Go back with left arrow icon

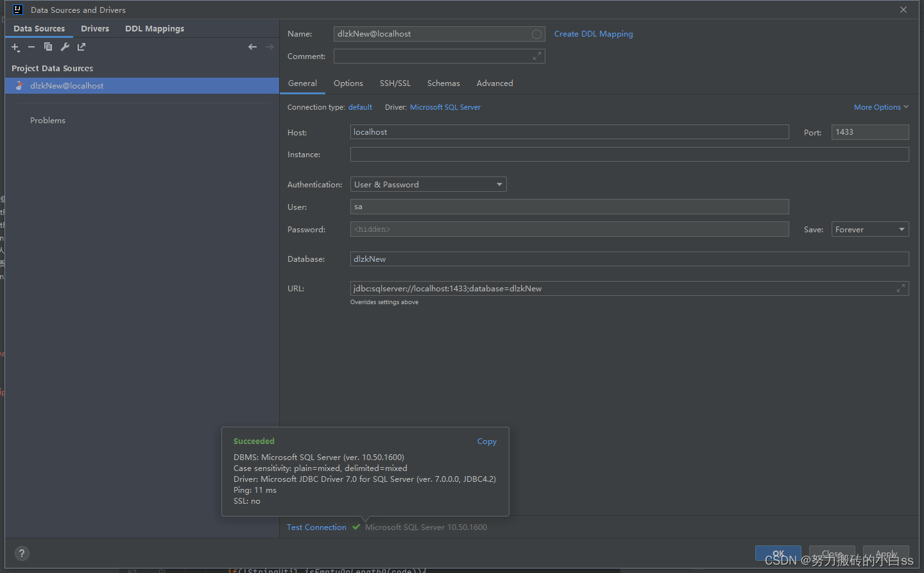click(x=252, y=47)
